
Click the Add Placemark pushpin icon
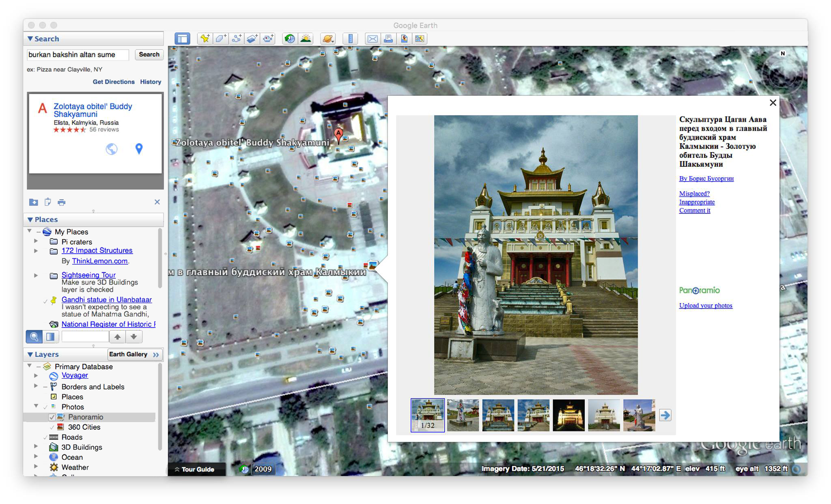click(205, 39)
